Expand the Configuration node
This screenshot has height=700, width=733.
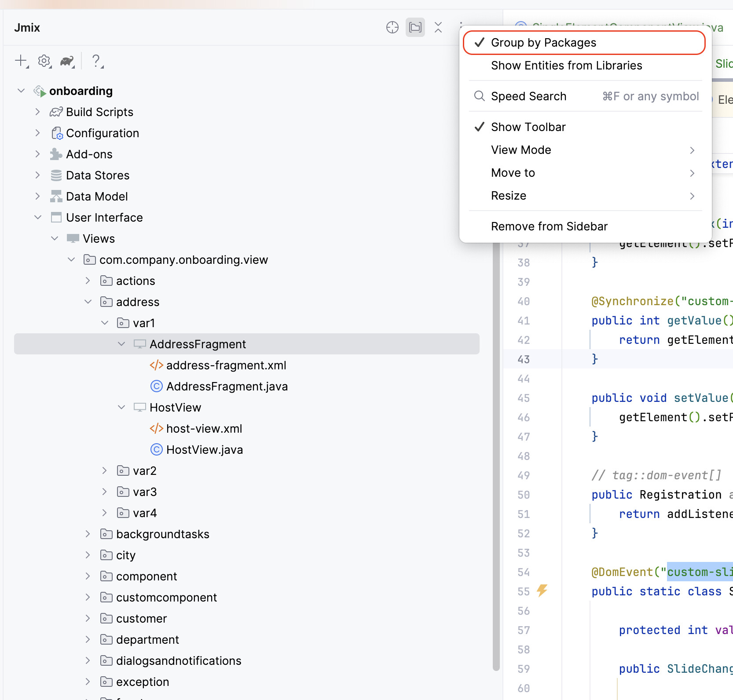pyautogui.click(x=38, y=133)
